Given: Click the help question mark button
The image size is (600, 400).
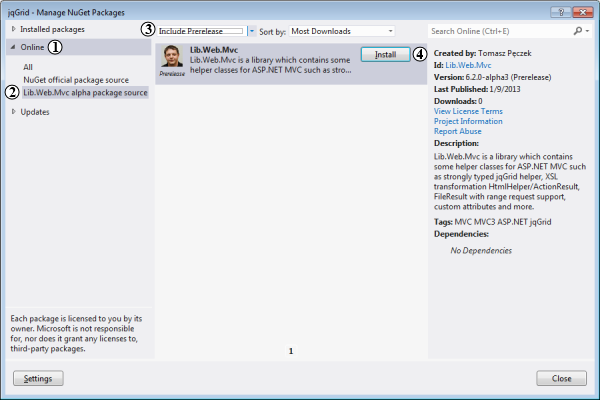Looking at the screenshot, I should pos(561,12).
